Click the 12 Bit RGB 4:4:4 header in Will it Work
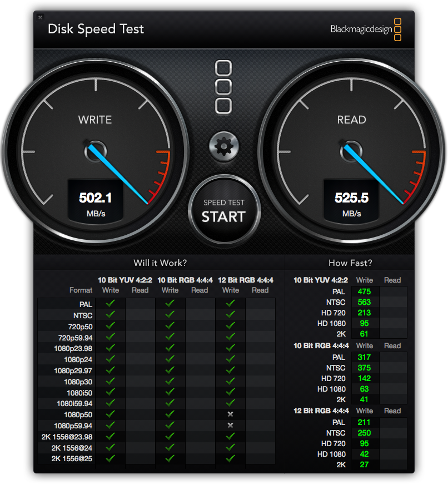448x484 pixels. [246, 280]
